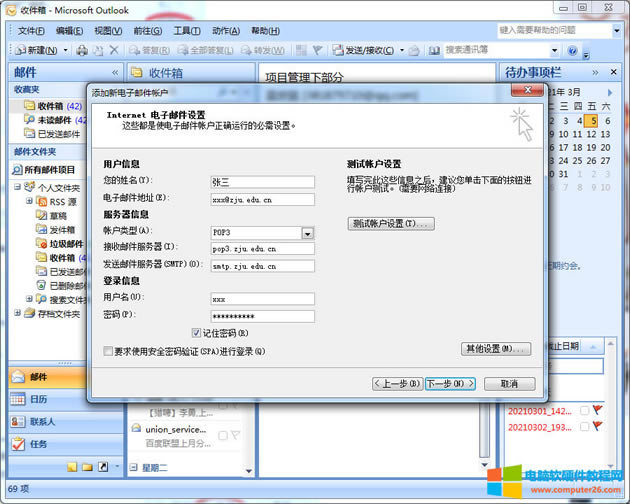The image size is (630, 504).
Task: Toggle the 记住密码 (Remember password) checkbox
Action: [x=196, y=333]
